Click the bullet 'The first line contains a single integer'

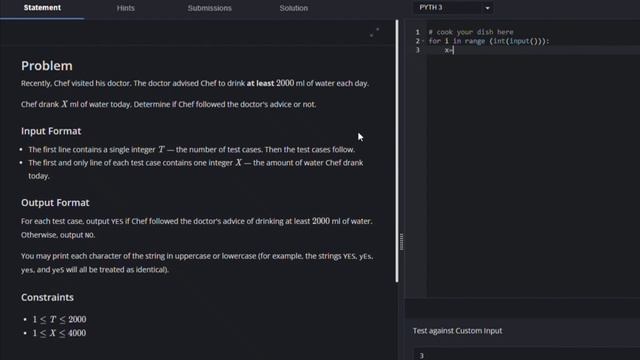(x=192, y=149)
